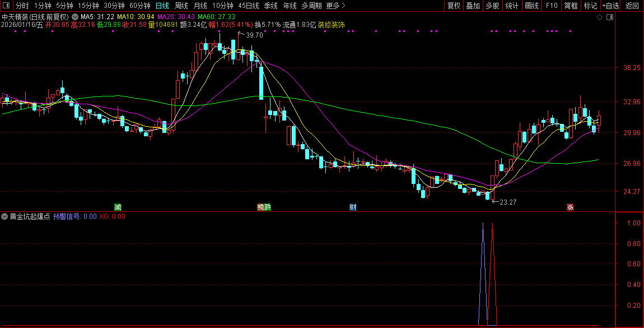This screenshot has height=328, width=644.
Task: Toggle the side panel icon beside the diamond
Action: coord(610,17)
